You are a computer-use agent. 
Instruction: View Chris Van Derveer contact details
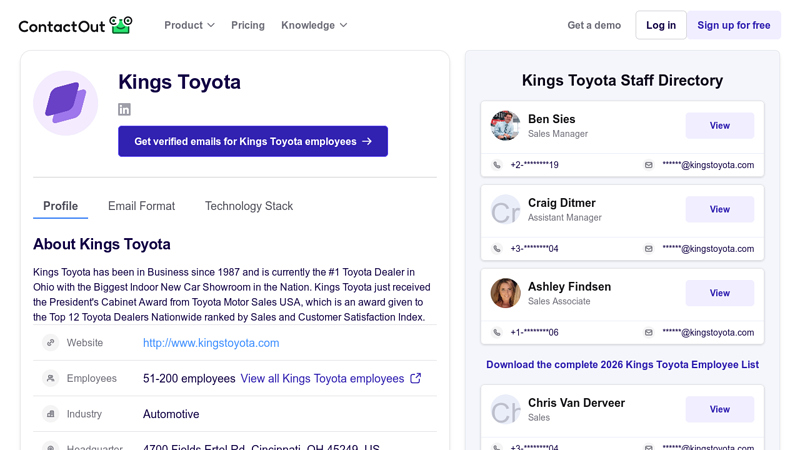[719, 409]
